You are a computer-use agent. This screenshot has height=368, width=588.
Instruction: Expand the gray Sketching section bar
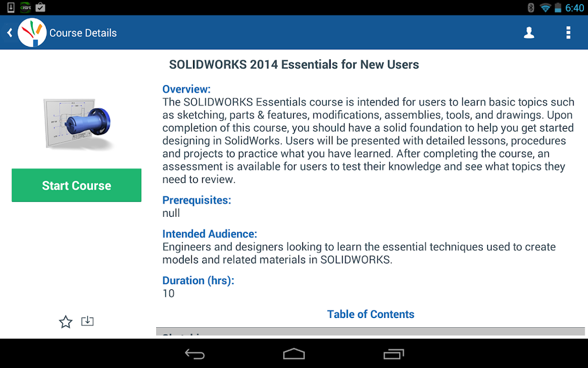pyautogui.click(x=370, y=331)
